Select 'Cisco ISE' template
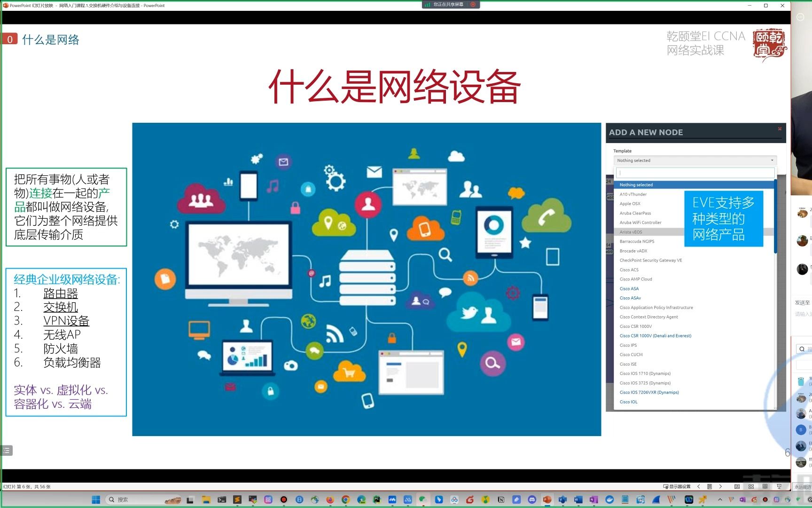 pyautogui.click(x=628, y=364)
